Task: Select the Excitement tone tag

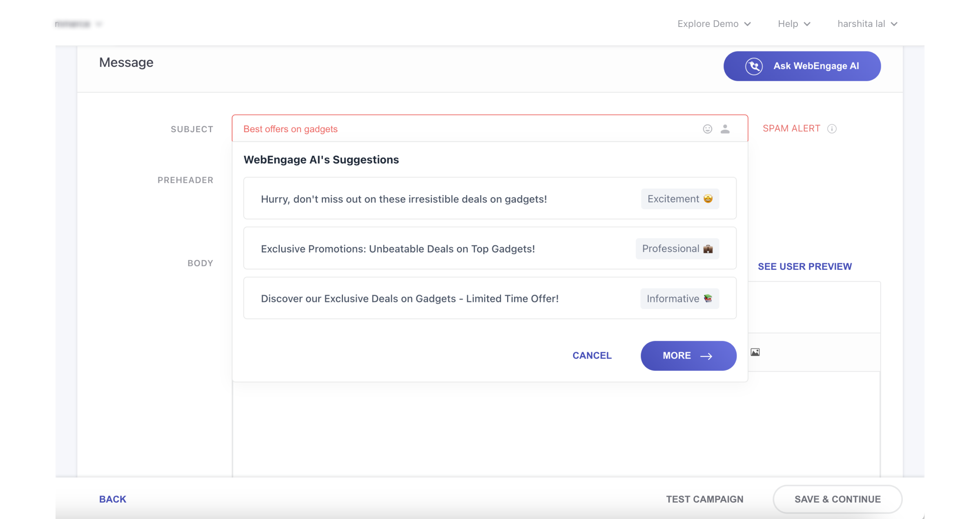Action: pos(680,199)
